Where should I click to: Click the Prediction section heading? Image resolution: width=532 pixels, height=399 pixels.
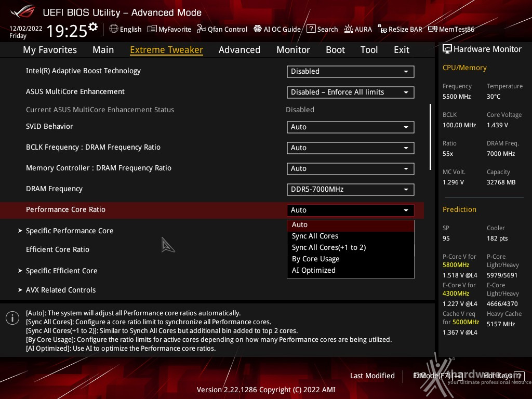(x=459, y=210)
